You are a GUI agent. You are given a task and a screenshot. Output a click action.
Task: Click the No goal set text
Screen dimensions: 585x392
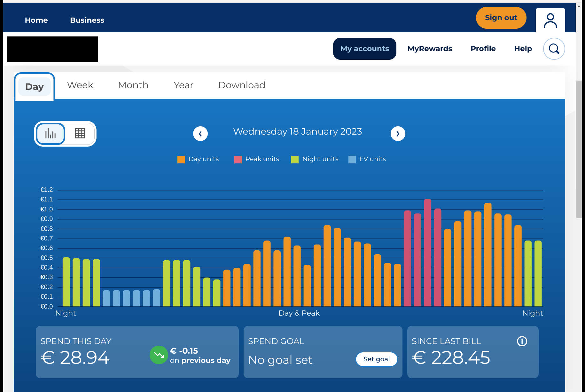point(280,360)
